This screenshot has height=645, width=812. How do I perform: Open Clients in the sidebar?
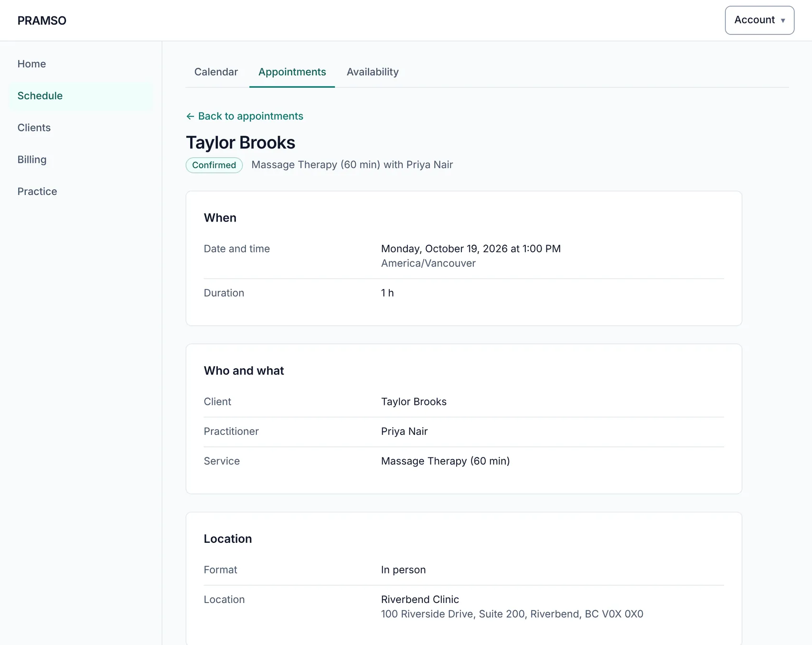pyautogui.click(x=80, y=128)
